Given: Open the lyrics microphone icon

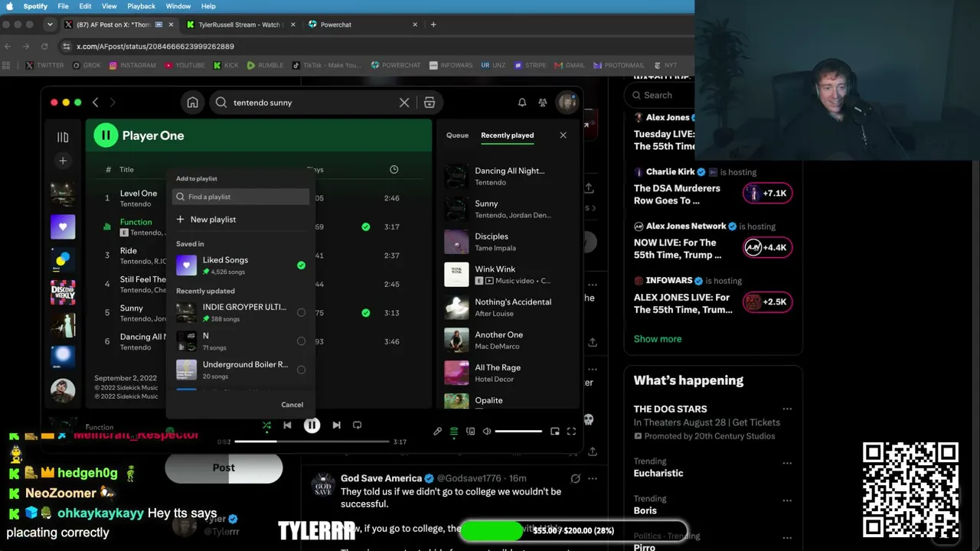Looking at the screenshot, I should (437, 432).
